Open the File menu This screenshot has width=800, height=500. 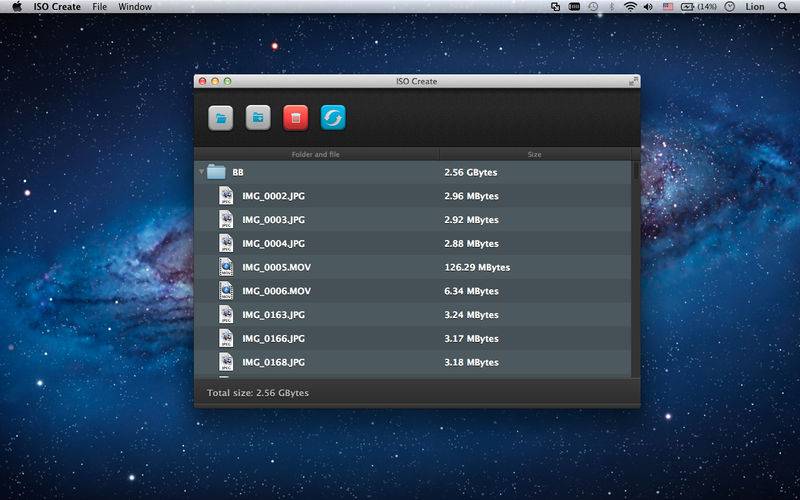[x=99, y=7]
